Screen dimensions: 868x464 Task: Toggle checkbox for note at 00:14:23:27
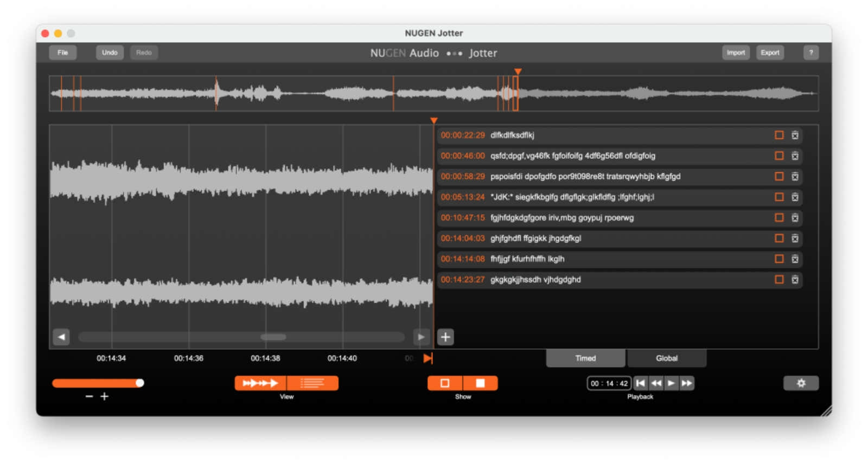[x=779, y=279]
